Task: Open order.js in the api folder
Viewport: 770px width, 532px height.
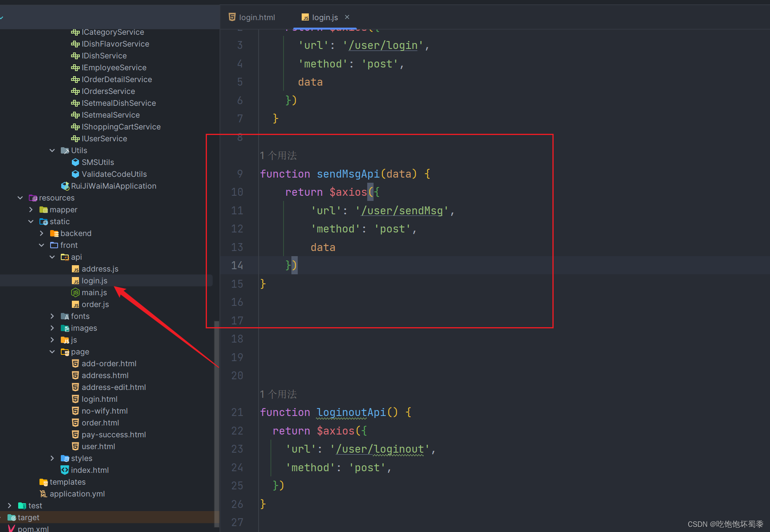Action: tap(95, 304)
